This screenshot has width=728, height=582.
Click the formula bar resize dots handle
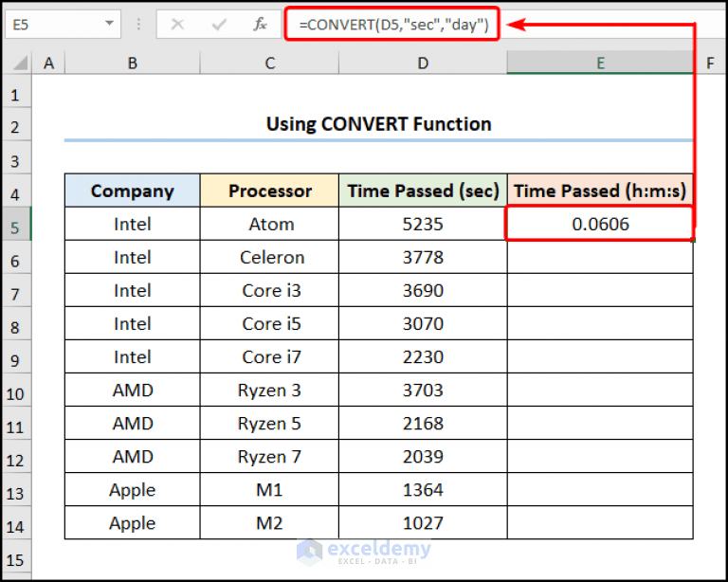138,24
